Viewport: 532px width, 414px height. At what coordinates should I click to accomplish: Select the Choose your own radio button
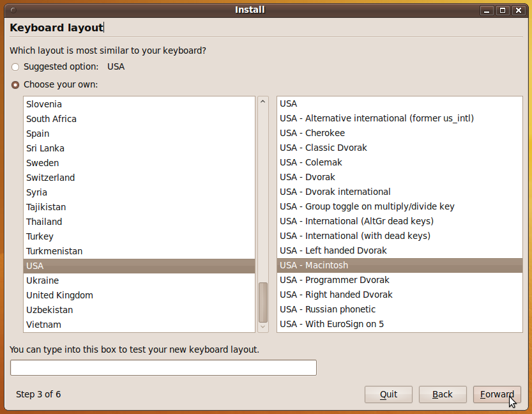coord(15,85)
